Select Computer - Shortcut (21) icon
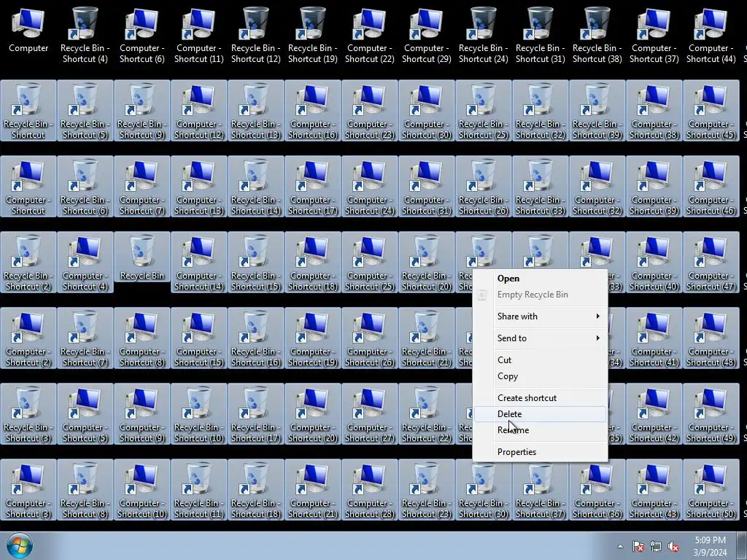The height and width of the screenshot is (560, 747). click(x=312, y=489)
